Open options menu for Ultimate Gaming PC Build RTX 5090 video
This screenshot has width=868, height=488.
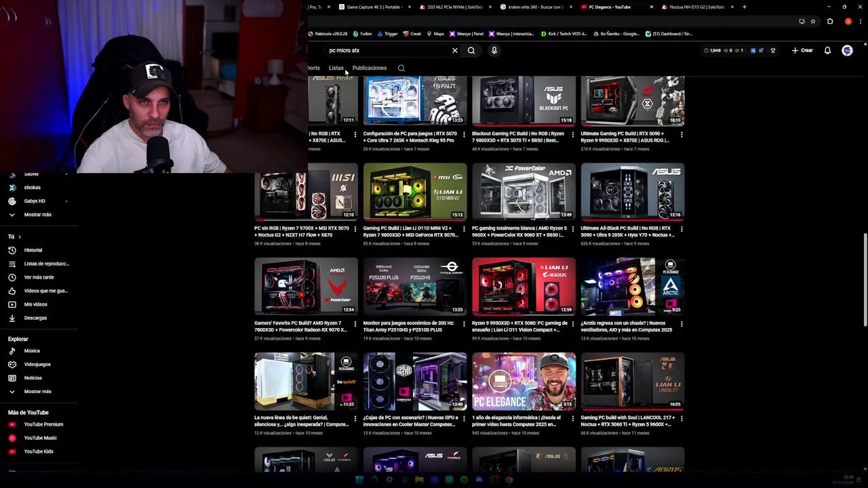tap(682, 135)
